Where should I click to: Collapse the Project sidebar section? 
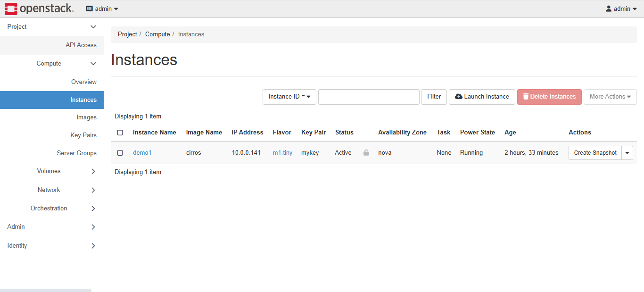(52, 27)
